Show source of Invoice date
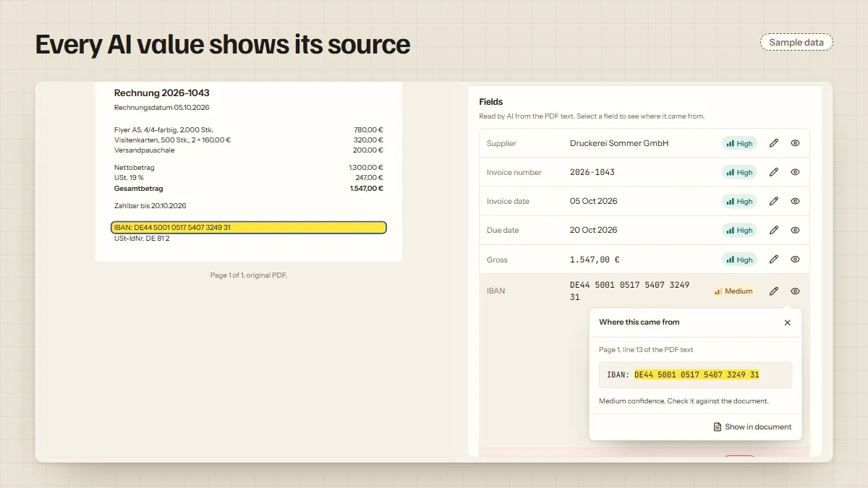Screen dimensions: 868x488 (x=795, y=201)
